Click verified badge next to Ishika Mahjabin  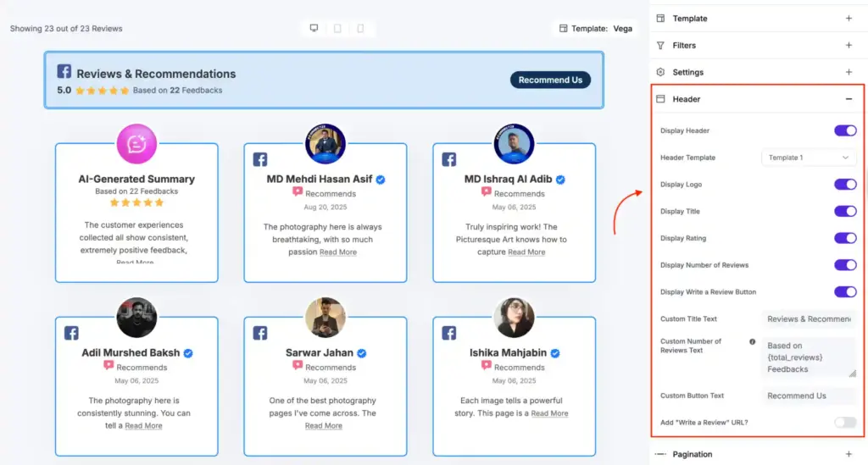pos(554,352)
